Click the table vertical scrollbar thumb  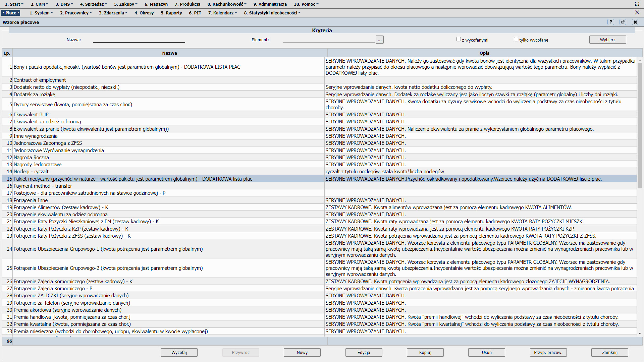pyautogui.click(x=640, y=126)
